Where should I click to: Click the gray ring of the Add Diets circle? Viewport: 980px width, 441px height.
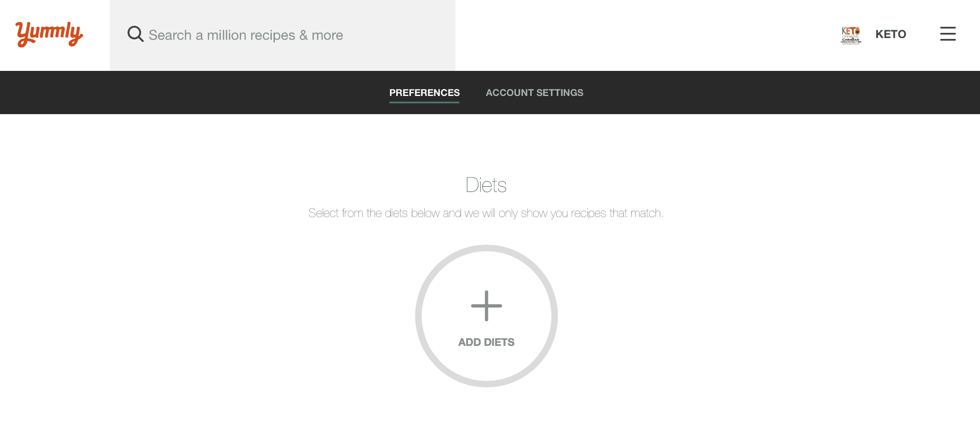[418, 316]
